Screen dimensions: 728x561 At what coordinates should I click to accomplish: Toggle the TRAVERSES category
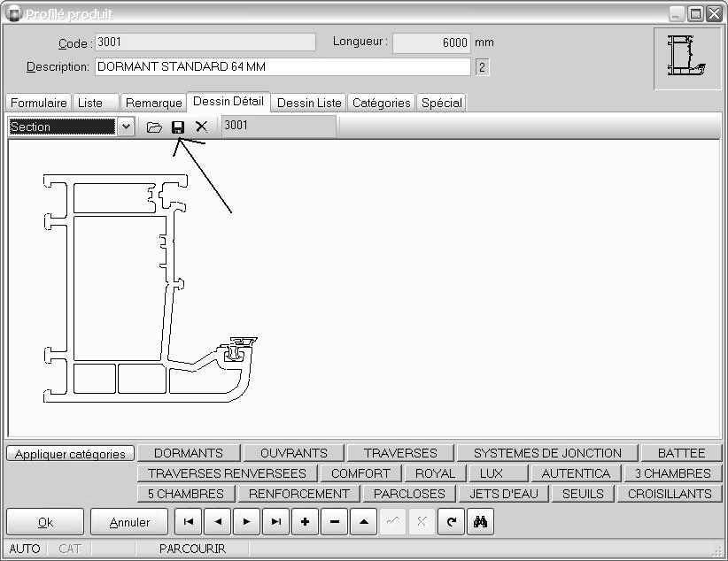(x=400, y=453)
